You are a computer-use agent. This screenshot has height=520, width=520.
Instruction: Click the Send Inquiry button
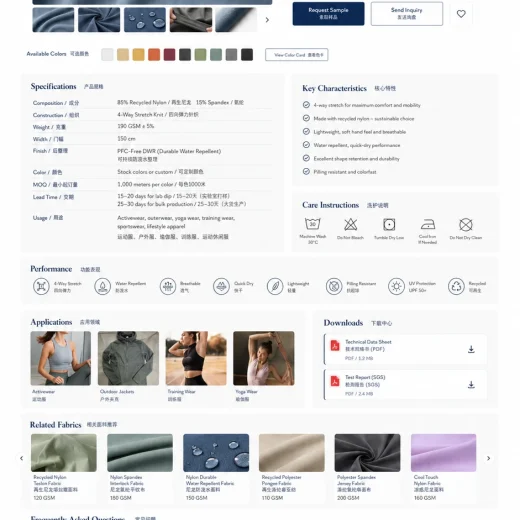[407, 14]
